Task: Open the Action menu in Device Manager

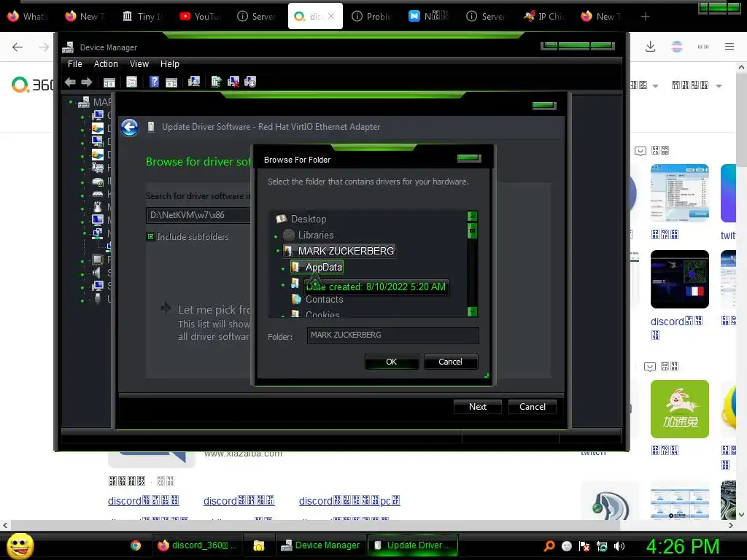Action: tap(106, 64)
